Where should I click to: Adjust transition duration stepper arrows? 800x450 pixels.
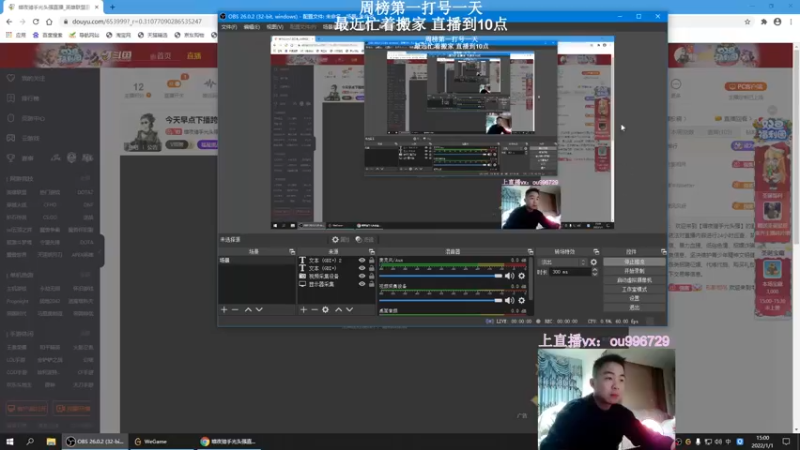[x=594, y=272]
